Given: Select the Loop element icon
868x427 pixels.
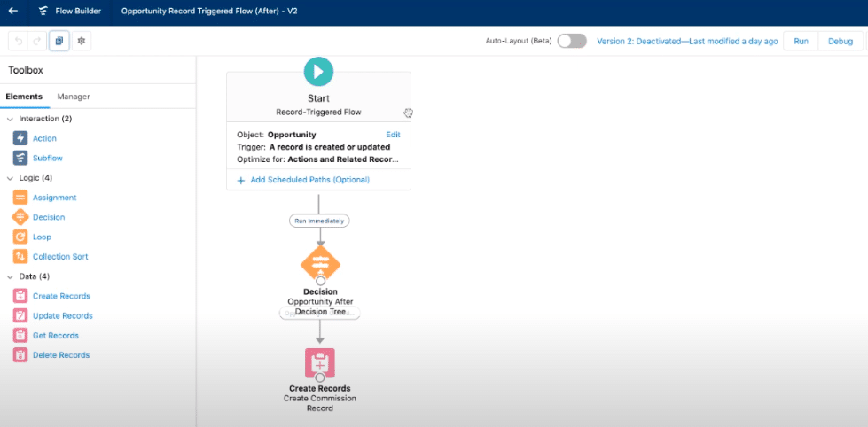Looking at the screenshot, I should tap(20, 237).
